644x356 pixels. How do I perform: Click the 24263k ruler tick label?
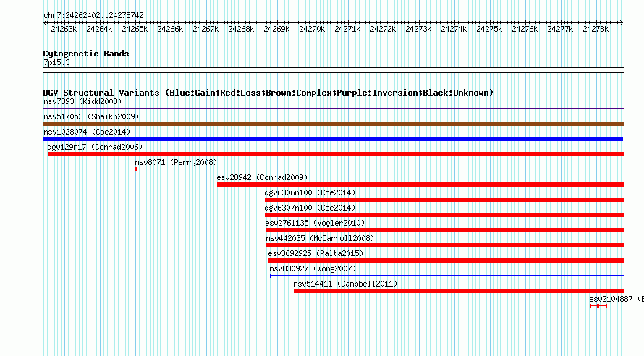(x=64, y=29)
